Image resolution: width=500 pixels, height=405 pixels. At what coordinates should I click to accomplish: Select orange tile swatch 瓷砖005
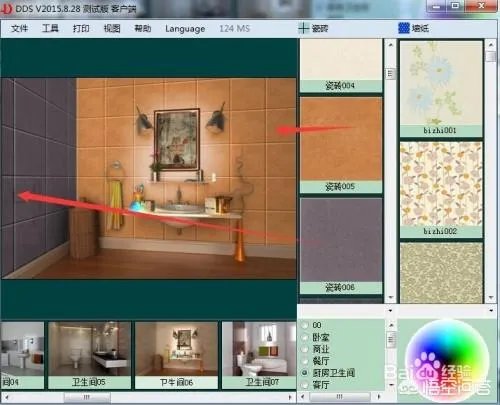341,145
